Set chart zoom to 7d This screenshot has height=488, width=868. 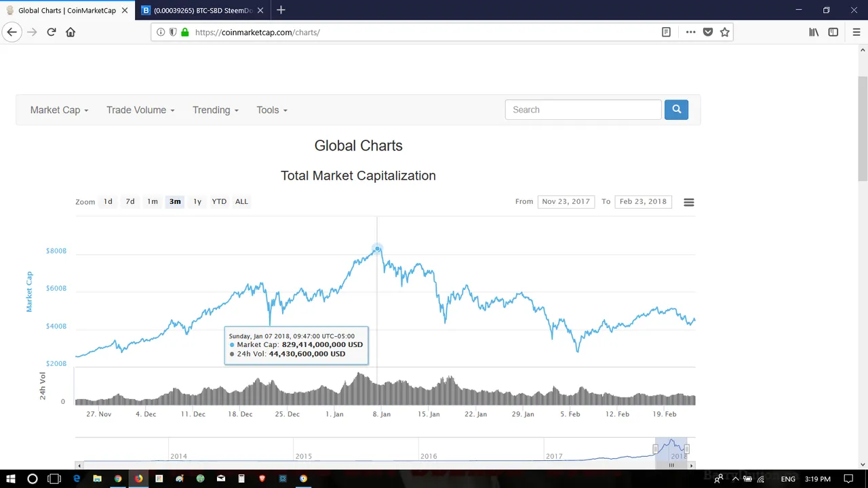point(130,201)
